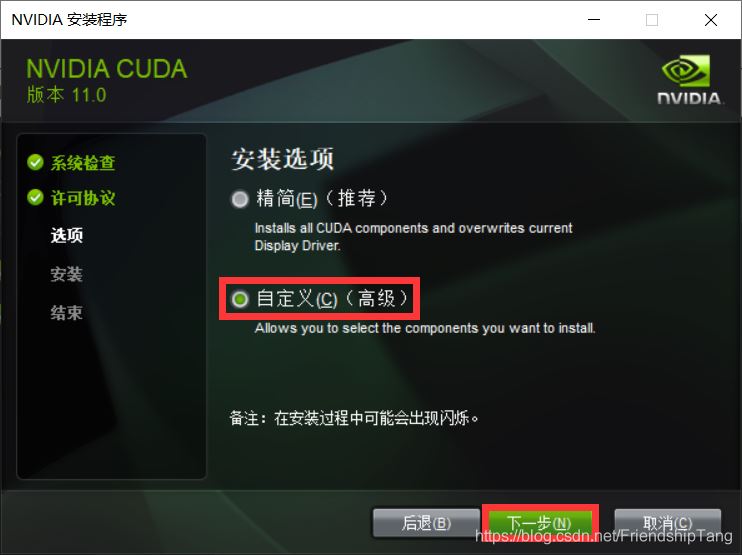The height and width of the screenshot is (555, 742).
Task: Select the 许可协议 step label
Action: pyautogui.click(x=83, y=198)
